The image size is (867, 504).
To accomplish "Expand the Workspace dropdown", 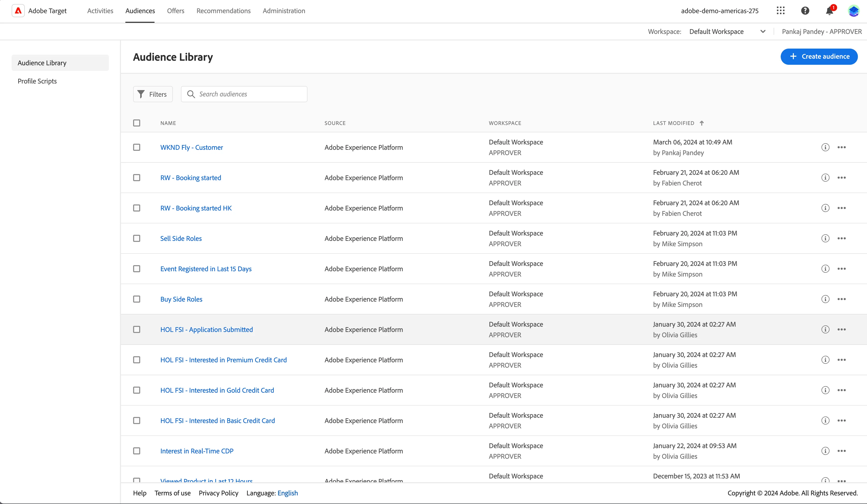I will [727, 31].
